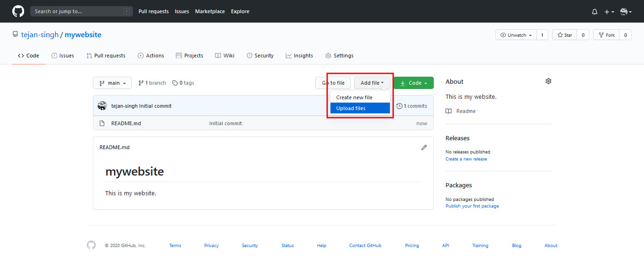Image resolution: width=644 pixels, height=256 pixels.
Task: Fork the repository
Action: (x=606, y=35)
